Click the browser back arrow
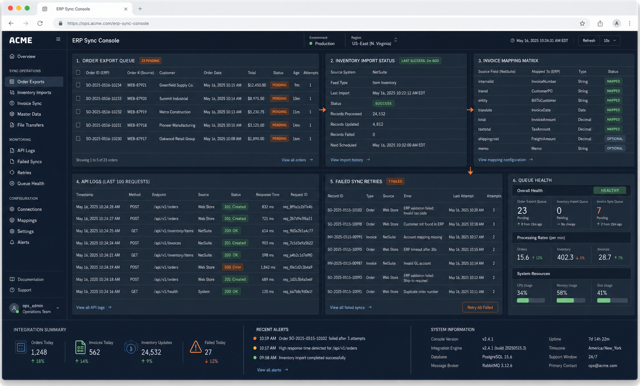640x386 pixels. [x=11, y=24]
